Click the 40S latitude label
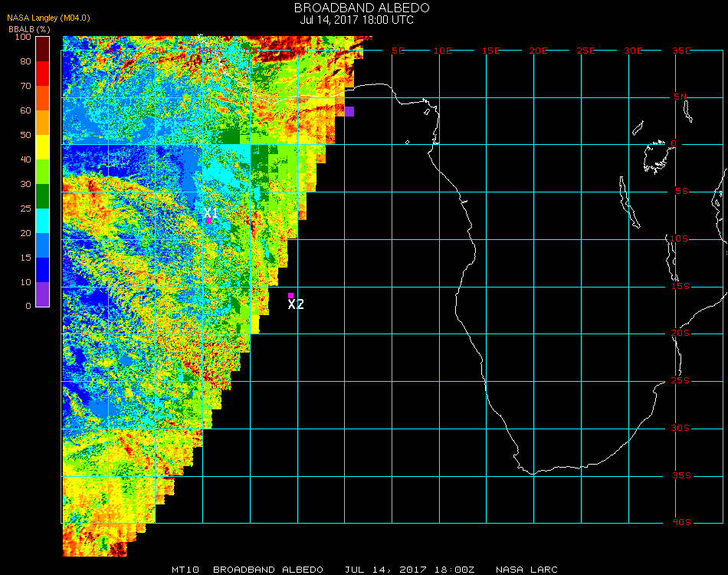728x575 pixels. click(681, 523)
